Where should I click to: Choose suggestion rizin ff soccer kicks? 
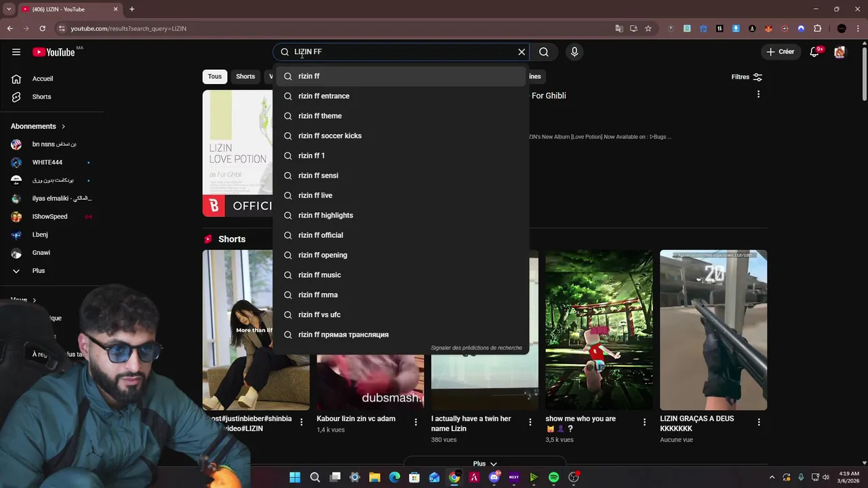tap(401, 136)
